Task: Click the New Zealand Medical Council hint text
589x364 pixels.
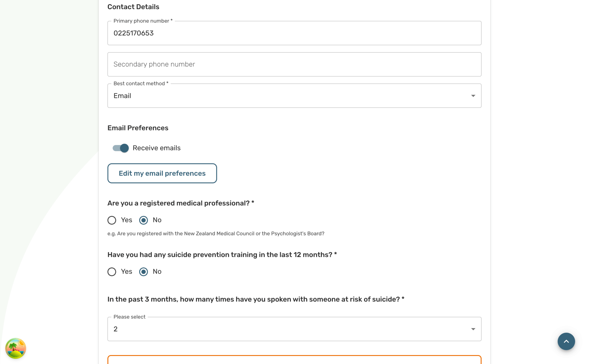Action: tap(216, 234)
